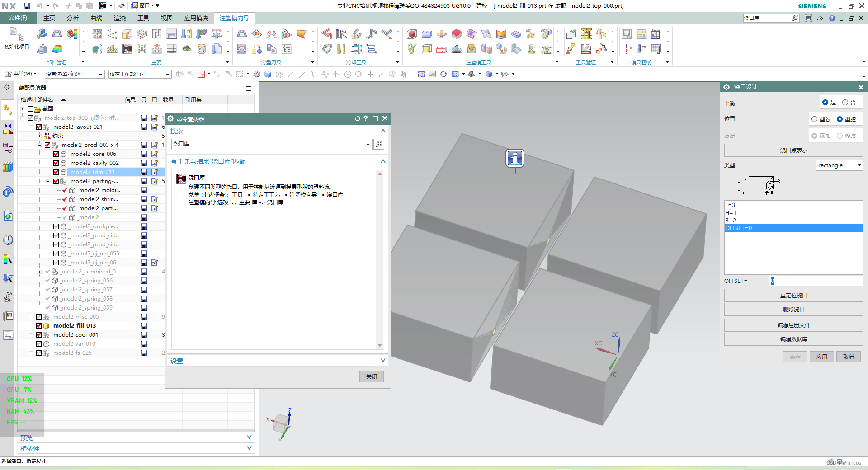
Task: Click the Initialize Project icon
Action: tap(16, 38)
